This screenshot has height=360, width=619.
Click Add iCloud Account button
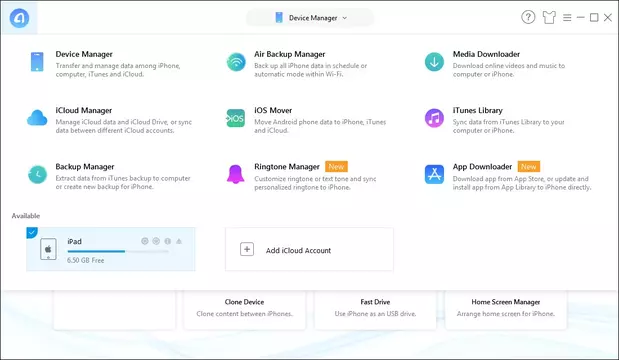click(309, 249)
